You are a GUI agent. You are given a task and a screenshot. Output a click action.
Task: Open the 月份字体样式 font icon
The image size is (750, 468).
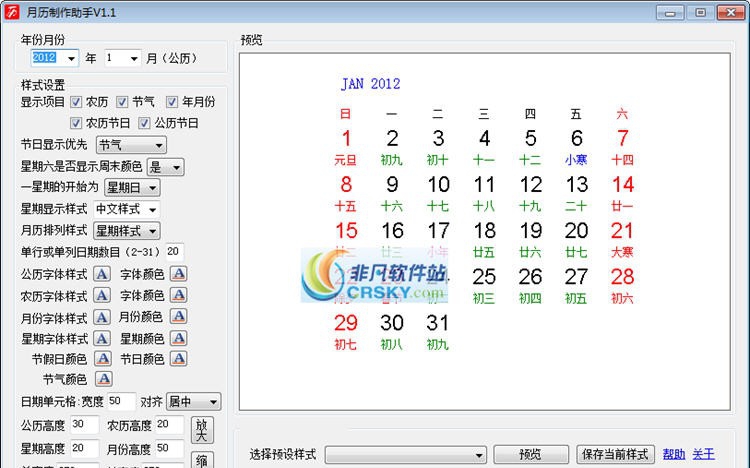(x=101, y=317)
